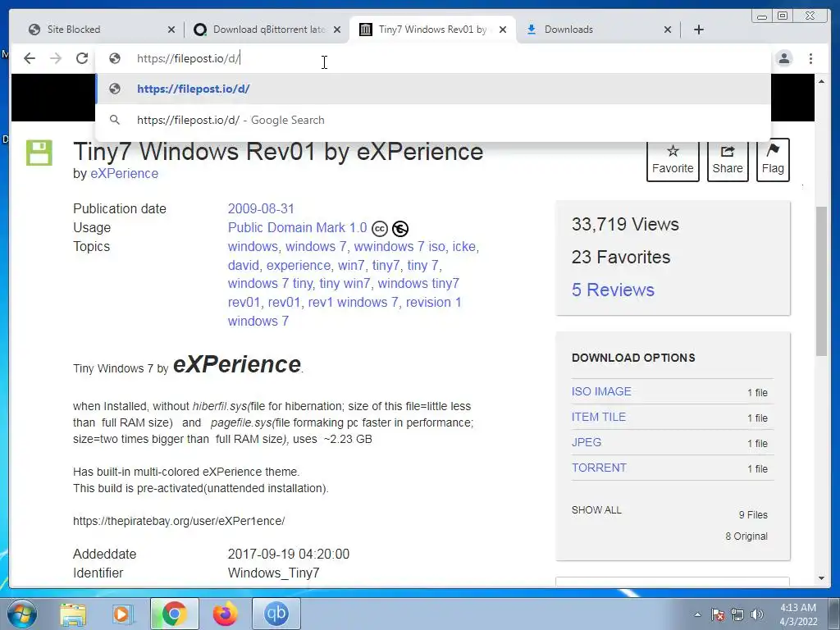Switch to Download qBittorrent tab
The height and width of the screenshot is (630, 840).
point(268,30)
